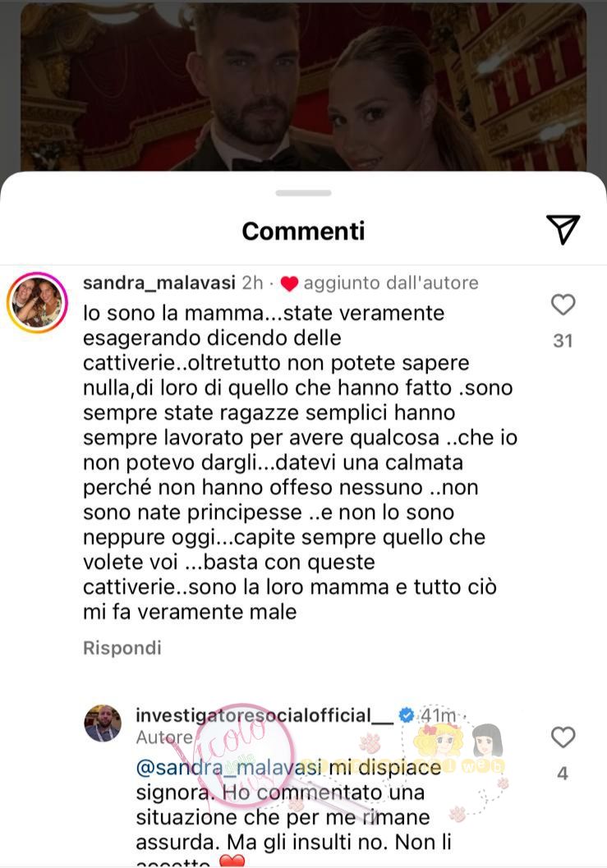Screen dimensions: 607x868
Task: Open investigatoresocialofficial__ avatar
Action: [x=103, y=723]
